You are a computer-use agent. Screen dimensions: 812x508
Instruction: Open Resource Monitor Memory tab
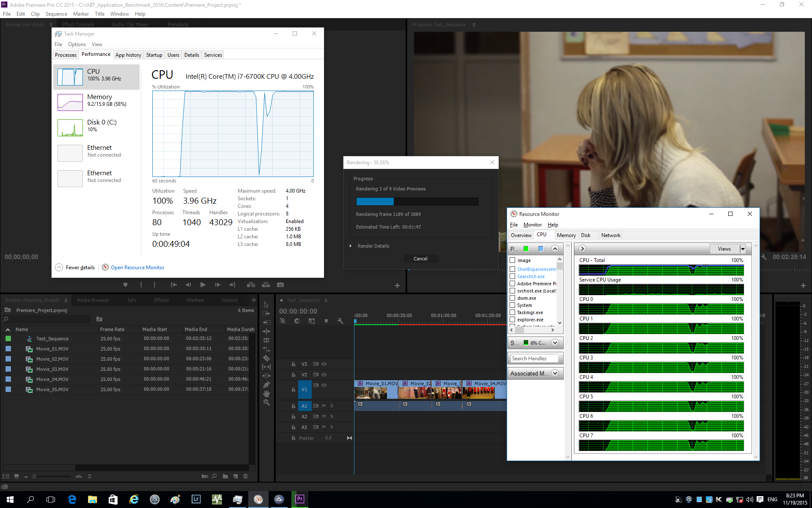[x=566, y=235]
